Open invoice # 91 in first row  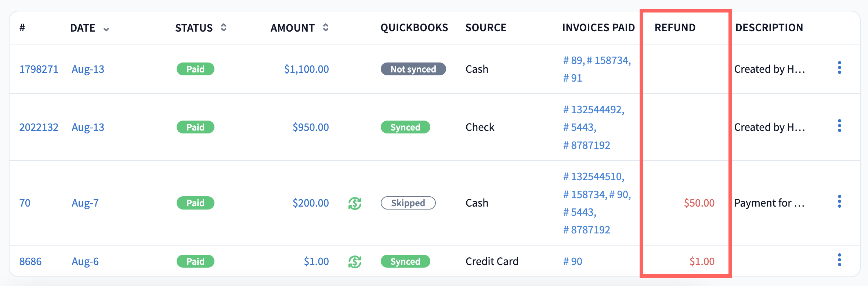[x=573, y=78]
